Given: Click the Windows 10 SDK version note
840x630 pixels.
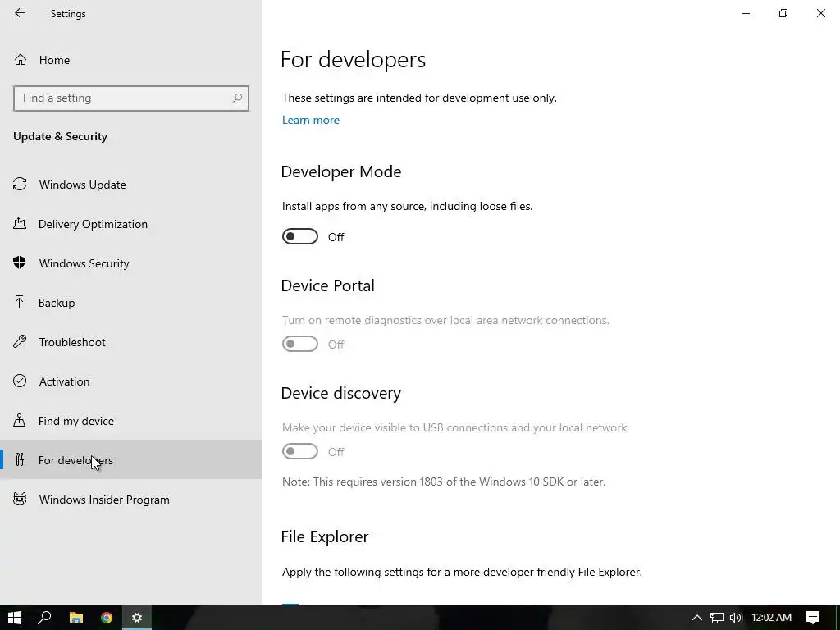Looking at the screenshot, I should (x=444, y=482).
